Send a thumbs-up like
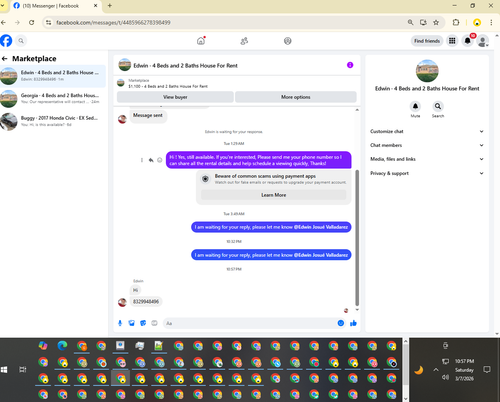This screenshot has width=500, height=402. tap(353, 323)
